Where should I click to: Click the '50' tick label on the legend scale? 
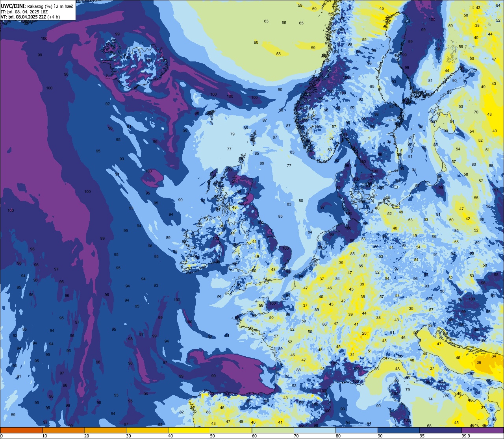pyautogui.click(x=213, y=436)
